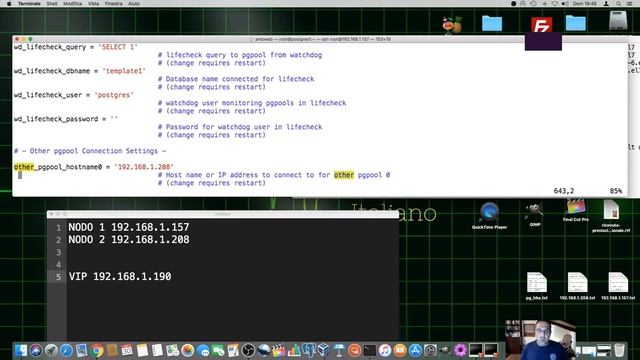Open System Preferences in the Dock
This screenshot has width=640, height=360.
point(430,350)
